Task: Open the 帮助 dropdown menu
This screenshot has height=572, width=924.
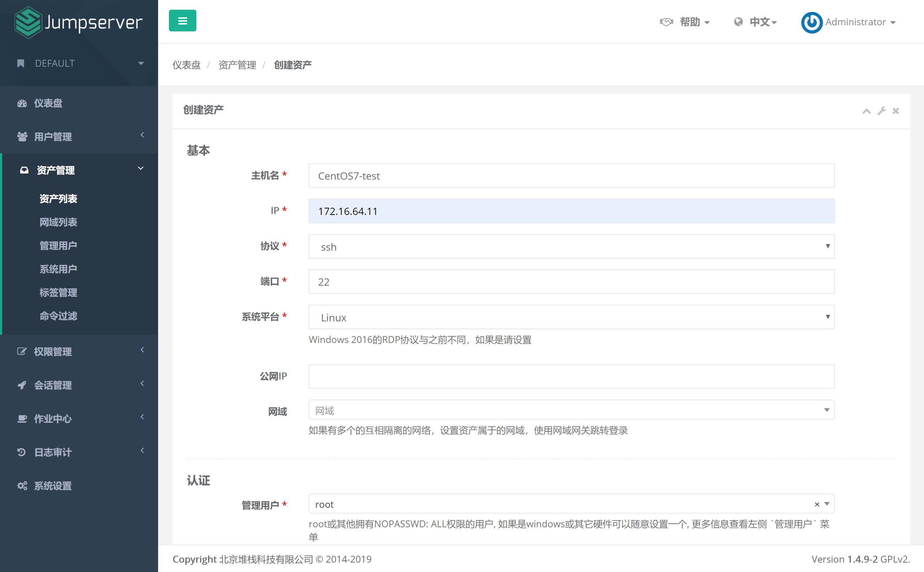Action: click(694, 22)
